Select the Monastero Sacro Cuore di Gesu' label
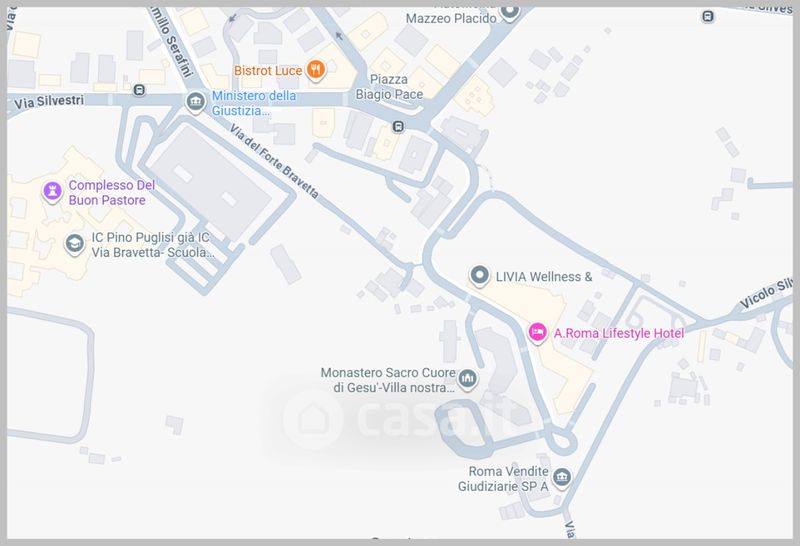The height and width of the screenshot is (546, 800). point(388,380)
